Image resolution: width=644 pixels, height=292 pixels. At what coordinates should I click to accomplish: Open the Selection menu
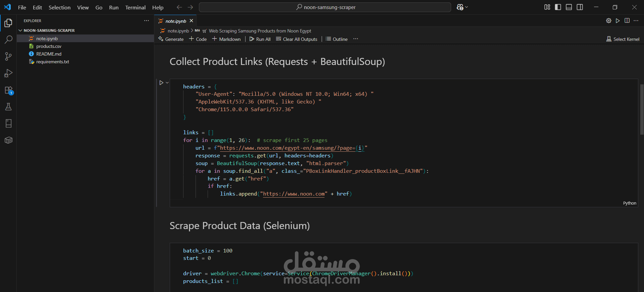59,7
